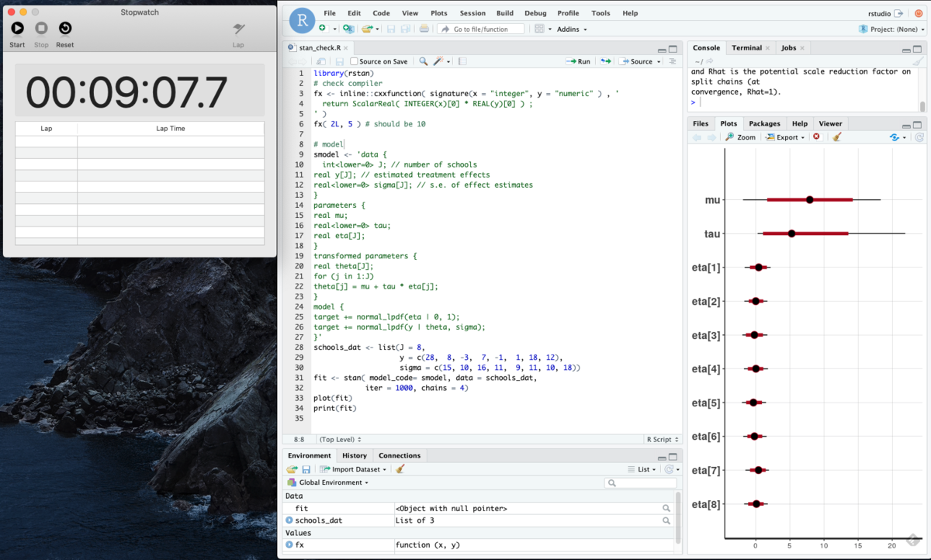
Task: Switch Environment view with List dropdown
Action: (642, 469)
